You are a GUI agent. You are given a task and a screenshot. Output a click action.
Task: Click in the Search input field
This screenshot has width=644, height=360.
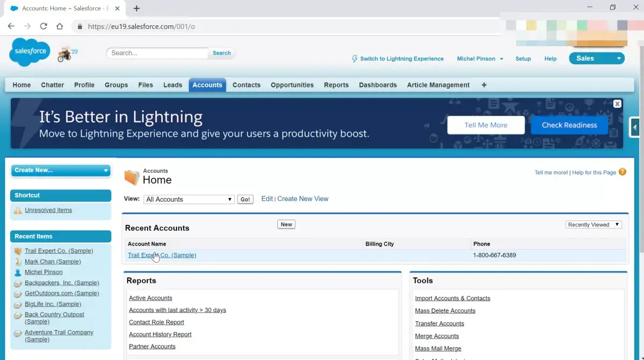point(157,53)
